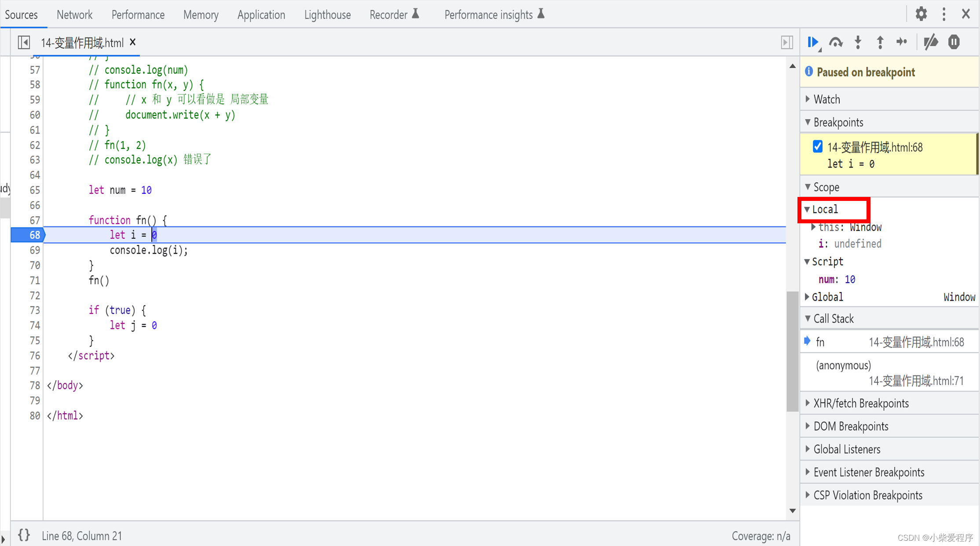Close the 14-变量作用域.html file tab
The image size is (980, 546).
coord(133,42)
